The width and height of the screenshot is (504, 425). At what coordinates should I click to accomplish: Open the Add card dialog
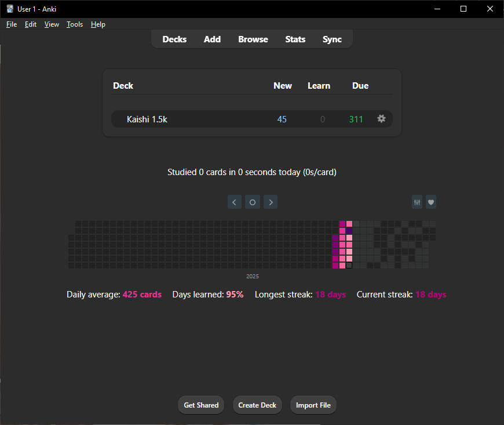212,39
